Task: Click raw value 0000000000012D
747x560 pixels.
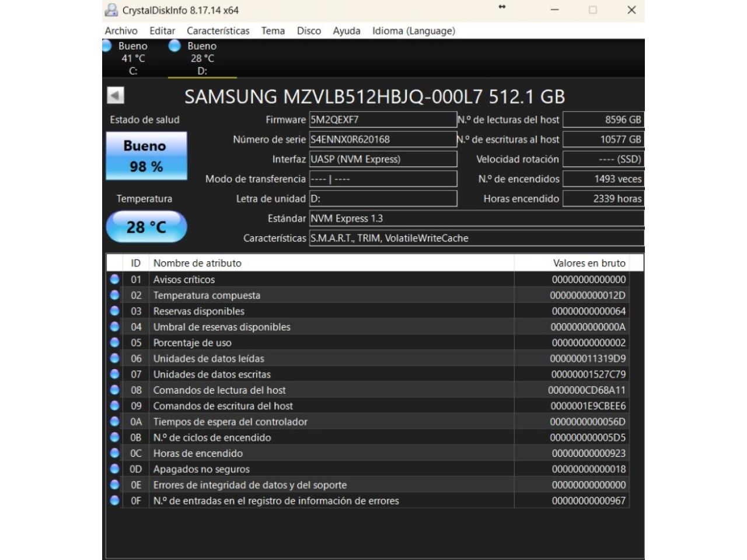Action: point(588,295)
